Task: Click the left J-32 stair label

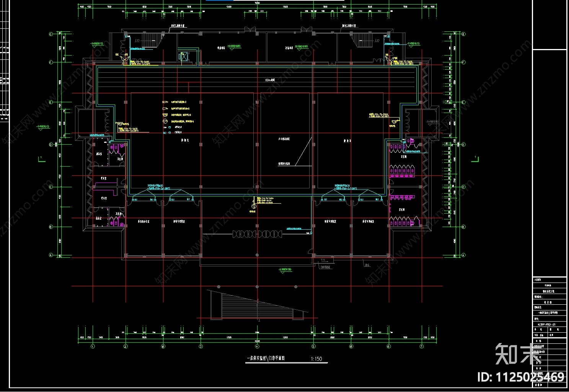Action: pos(137,41)
